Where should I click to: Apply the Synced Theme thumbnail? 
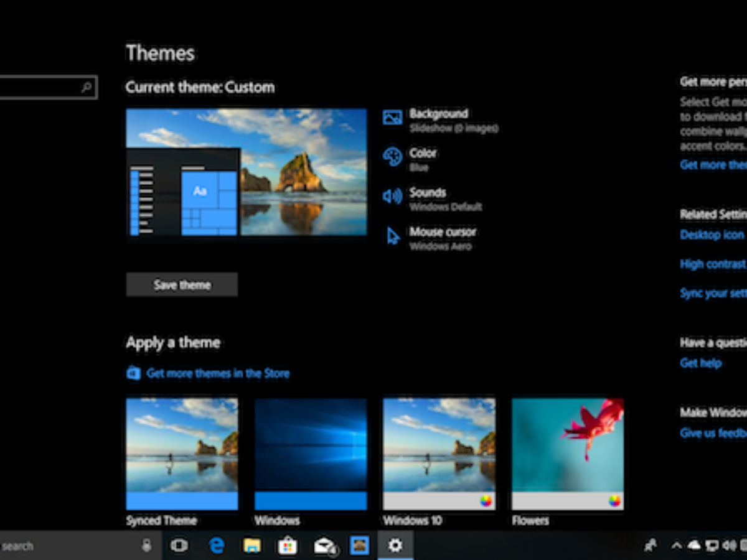point(182,454)
